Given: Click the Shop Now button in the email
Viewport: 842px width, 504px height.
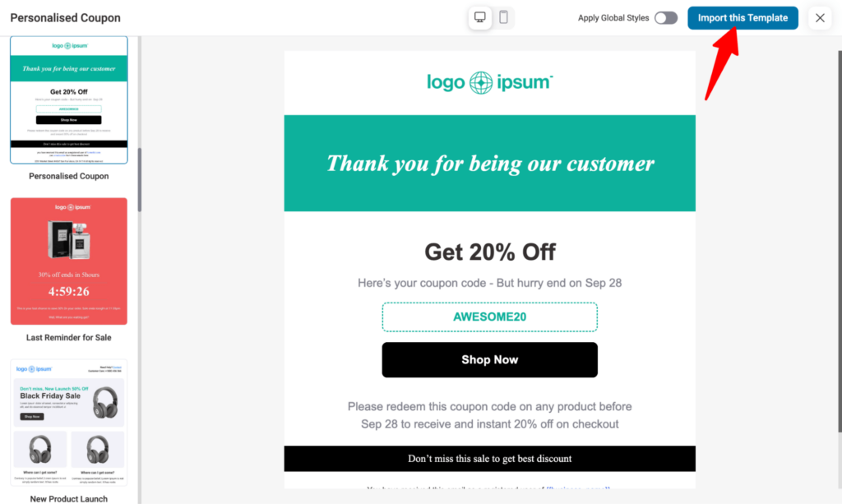Looking at the screenshot, I should click(x=489, y=359).
